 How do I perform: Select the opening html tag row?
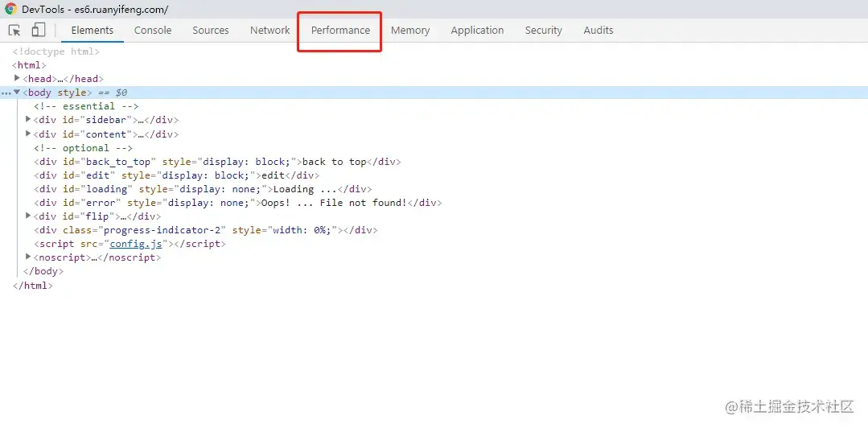point(29,65)
